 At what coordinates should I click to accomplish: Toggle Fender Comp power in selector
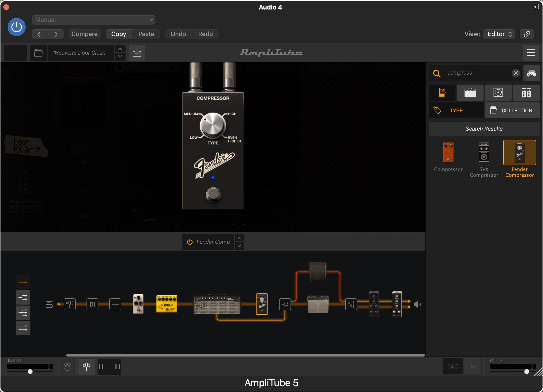(190, 242)
